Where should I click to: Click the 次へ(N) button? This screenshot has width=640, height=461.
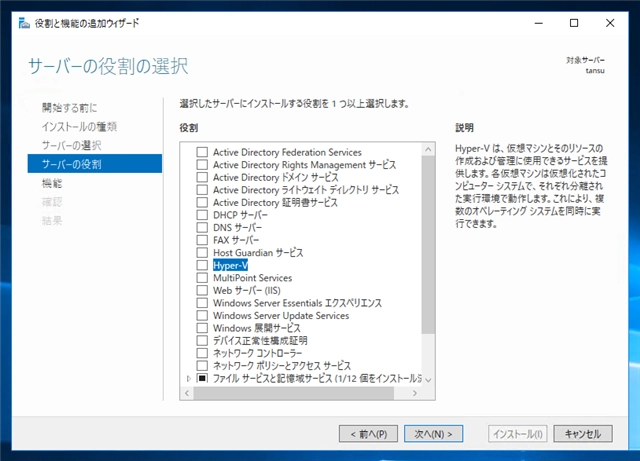[433, 434]
